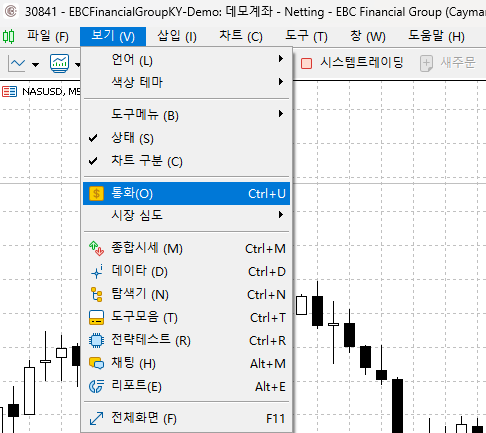This screenshot has height=433, width=486.
Task: Click the red square algo trading icon
Action: 306,63
